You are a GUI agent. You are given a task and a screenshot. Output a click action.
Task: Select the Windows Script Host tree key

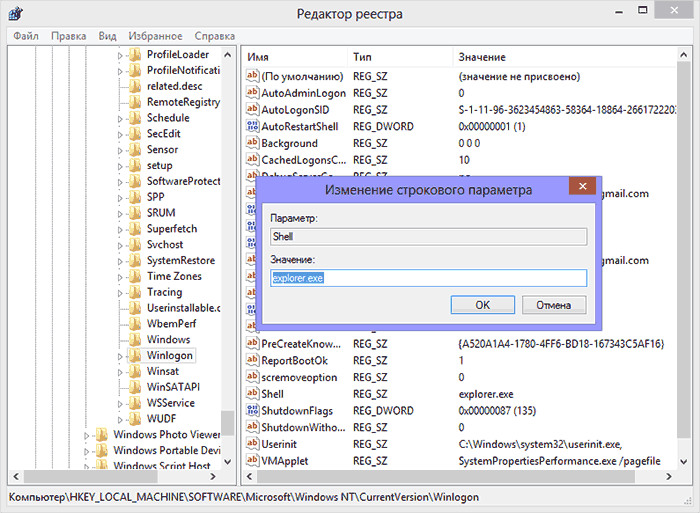(x=162, y=465)
